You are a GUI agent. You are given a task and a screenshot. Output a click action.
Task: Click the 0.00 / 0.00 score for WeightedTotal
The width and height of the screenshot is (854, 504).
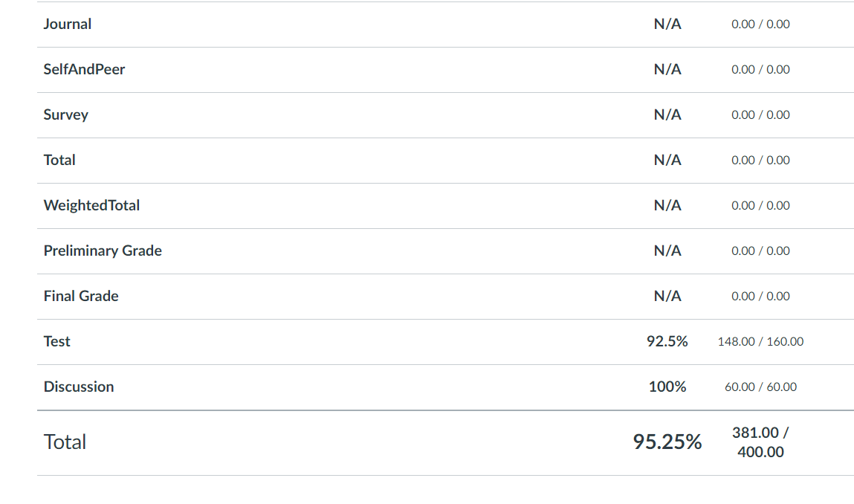point(760,206)
